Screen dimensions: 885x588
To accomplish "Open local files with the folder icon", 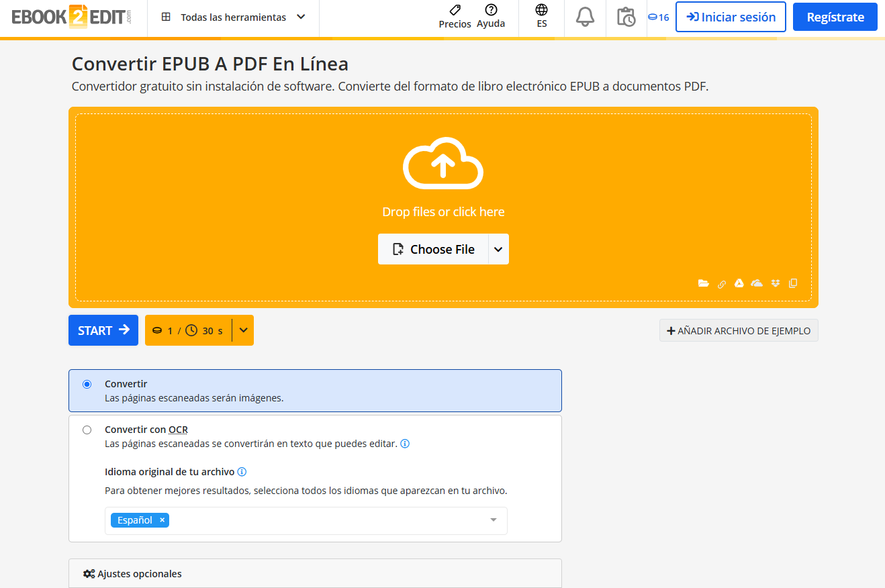I will [x=704, y=283].
